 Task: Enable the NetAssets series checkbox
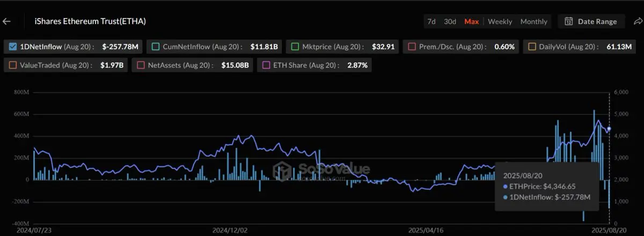click(x=141, y=65)
